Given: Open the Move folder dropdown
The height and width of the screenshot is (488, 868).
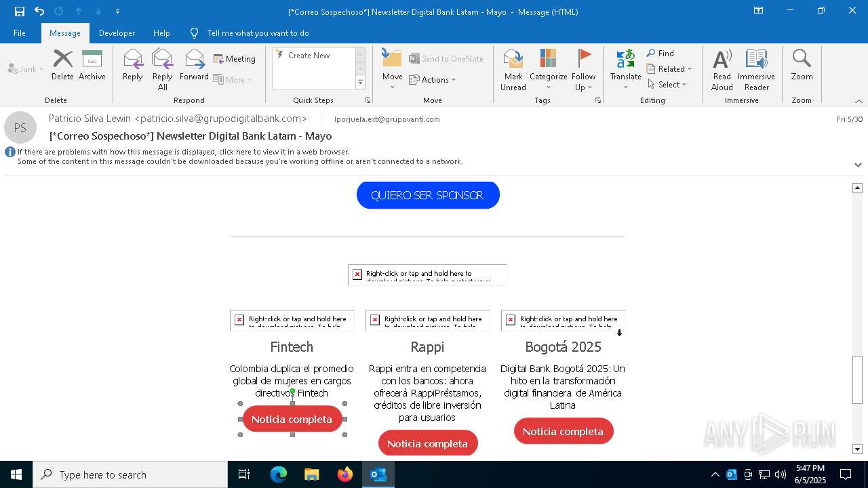Looking at the screenshot, I should pos(393,69).
